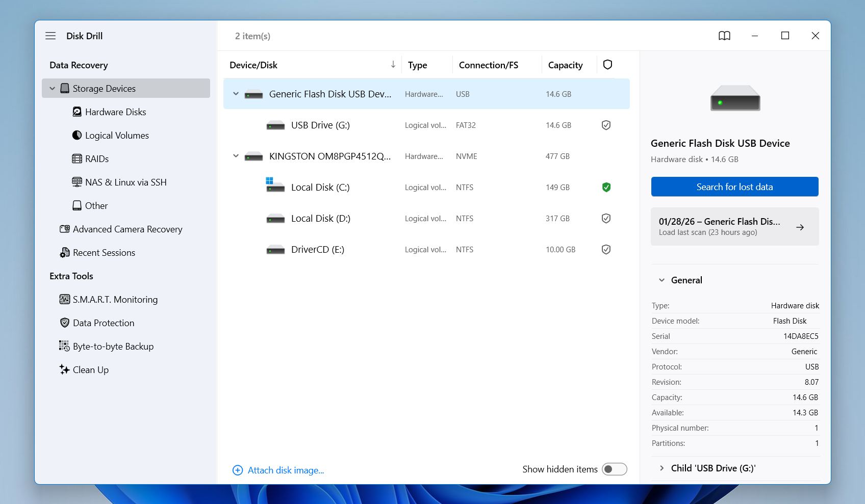The image size is (865, 504).
Task: Open the hamburger menu next to Disk Drill
Action: point(50,36)
